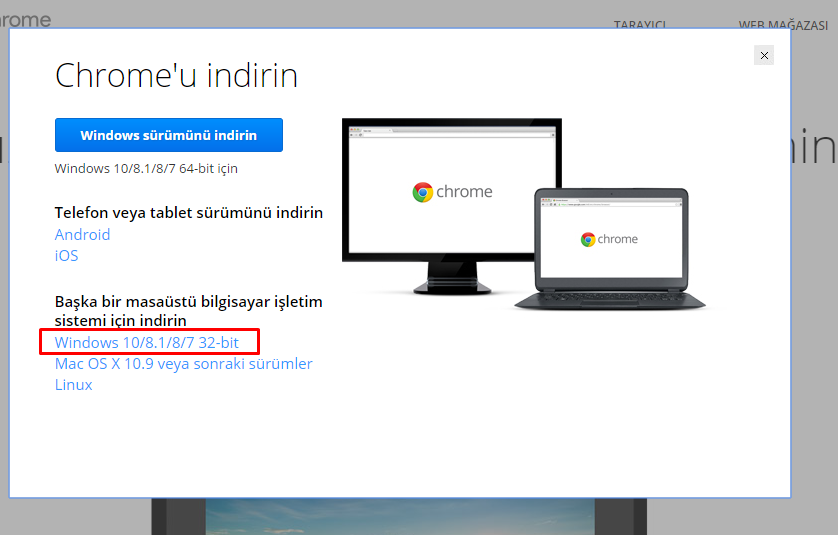Viewport: 838px width, 535px height.
Task: Open the WEB MAĞAZASI menu item
Action: coord(783,25)
